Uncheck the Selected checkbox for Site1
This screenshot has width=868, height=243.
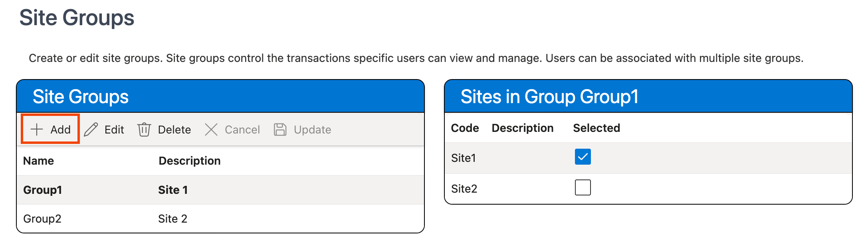583,157
